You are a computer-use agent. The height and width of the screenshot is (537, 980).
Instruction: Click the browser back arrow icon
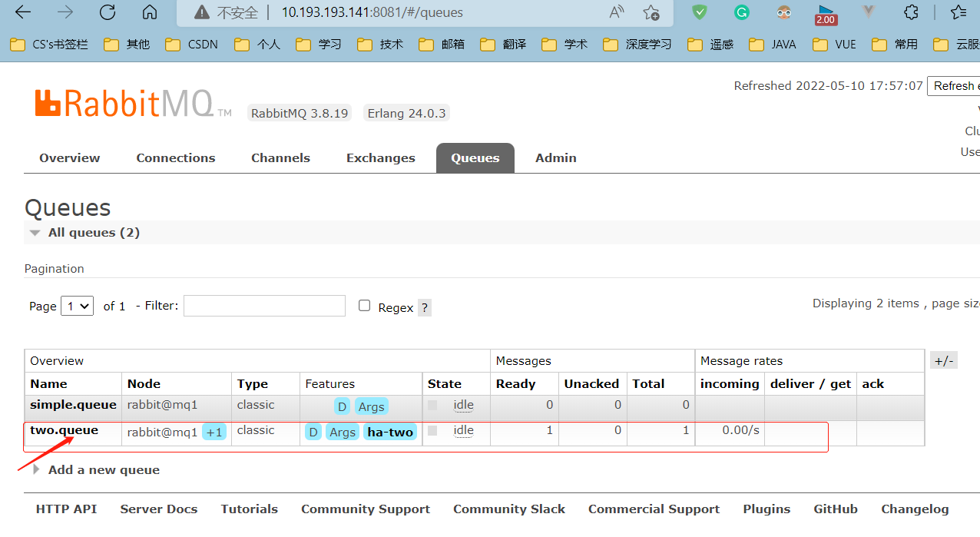23,12
